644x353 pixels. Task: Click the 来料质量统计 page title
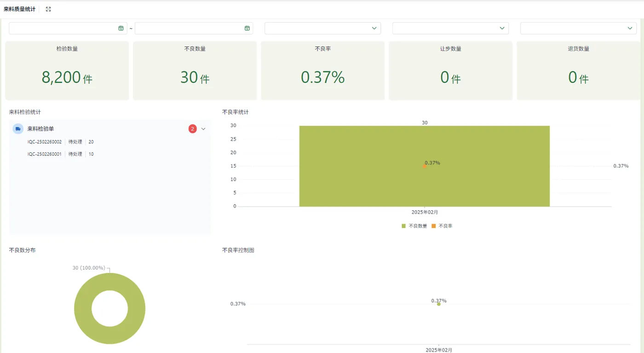19,9
